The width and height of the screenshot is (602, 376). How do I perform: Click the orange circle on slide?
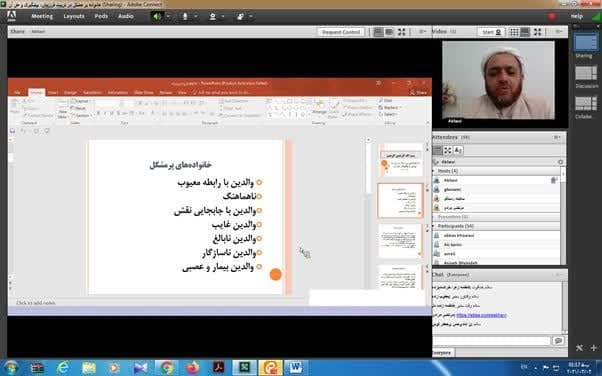(x=275, y=274)
